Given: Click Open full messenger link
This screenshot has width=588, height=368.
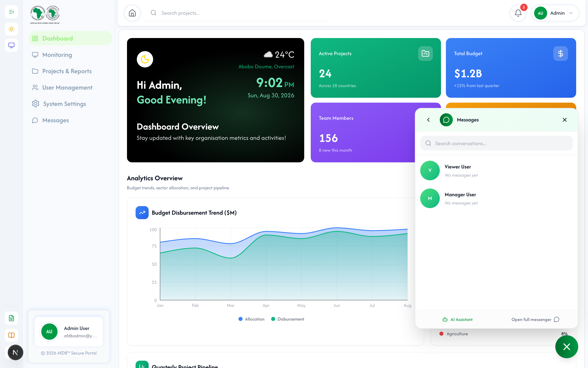Looking at the screenshot, I should [535, 319].
